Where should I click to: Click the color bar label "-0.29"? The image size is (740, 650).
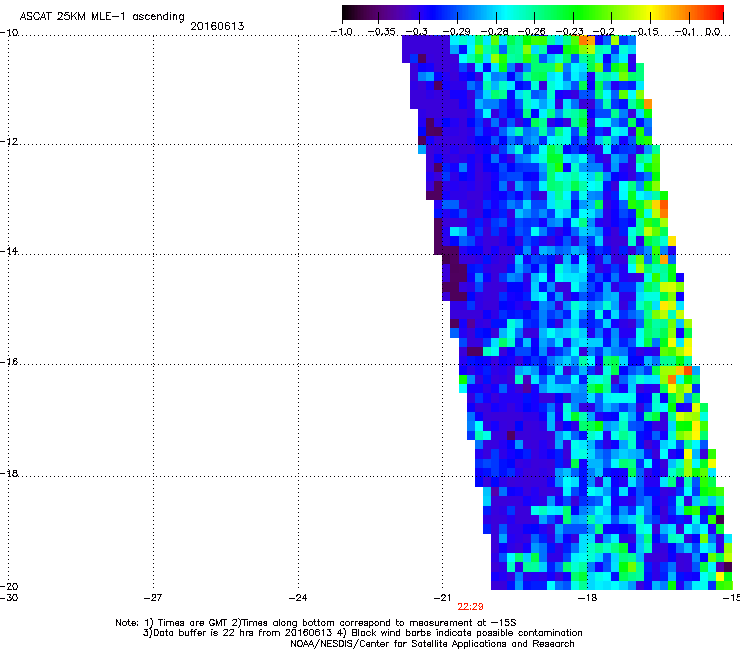click(x=456, y=32)
